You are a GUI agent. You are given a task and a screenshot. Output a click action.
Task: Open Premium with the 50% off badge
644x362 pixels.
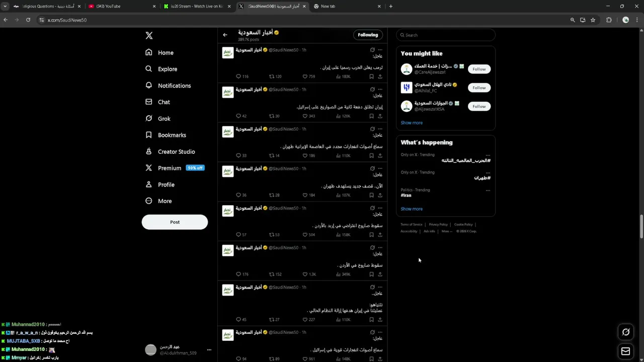175,168
